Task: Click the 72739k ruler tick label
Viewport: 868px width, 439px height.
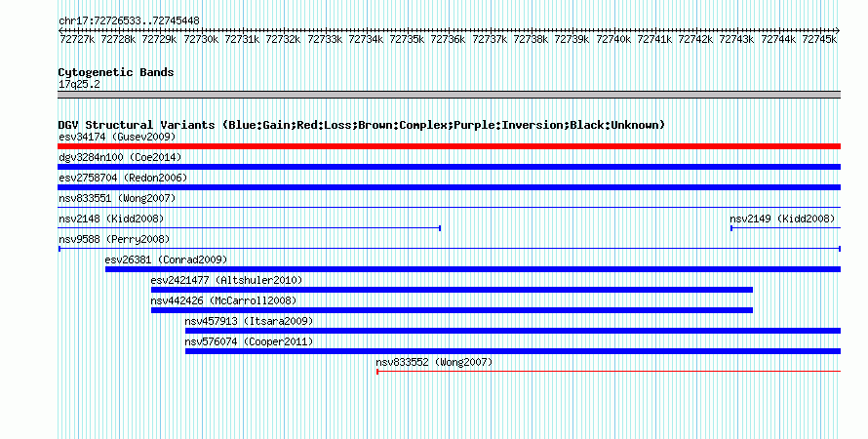Action: coord(572,39)
